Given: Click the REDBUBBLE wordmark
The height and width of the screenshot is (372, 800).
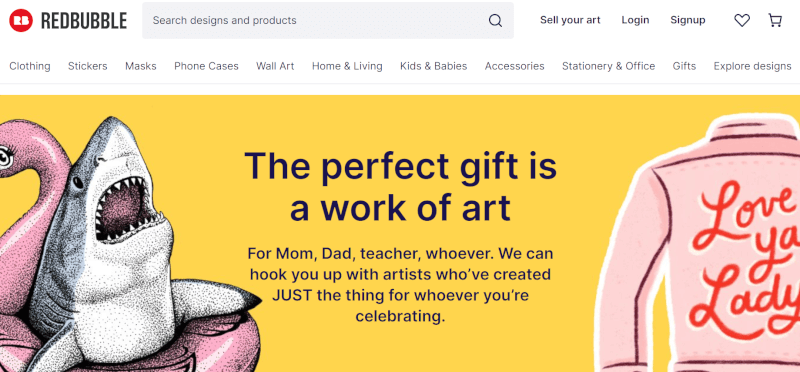Looking at the screenshot, I should (84, 20).
